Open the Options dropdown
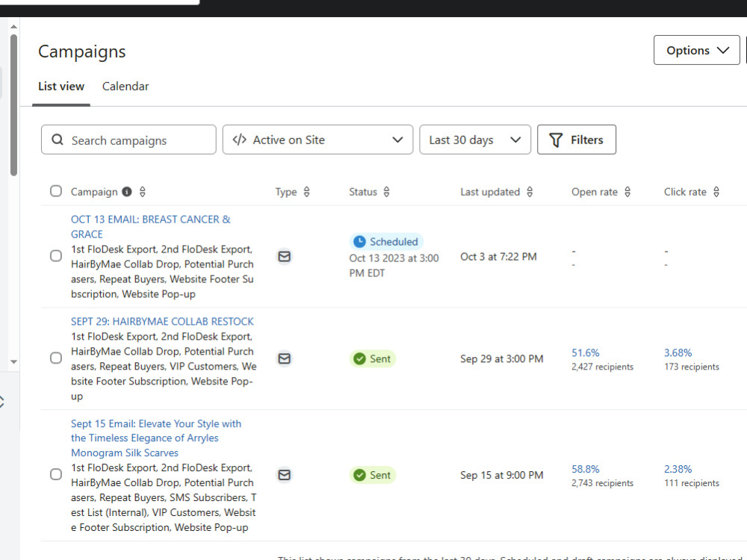 point(696,50)
